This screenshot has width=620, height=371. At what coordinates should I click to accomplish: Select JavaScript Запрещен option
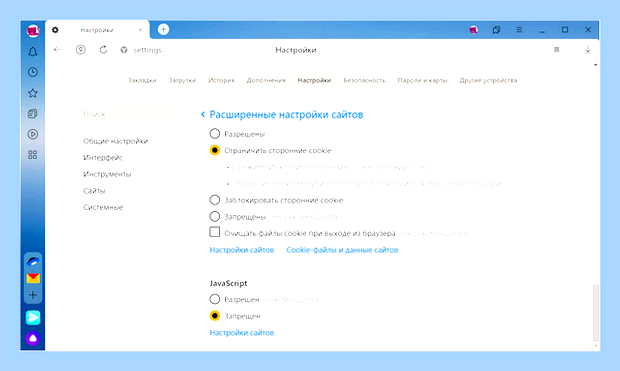215,316
